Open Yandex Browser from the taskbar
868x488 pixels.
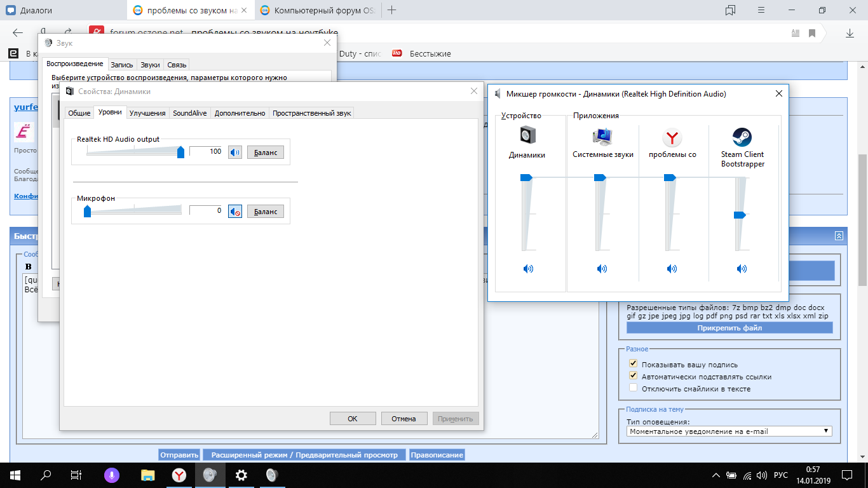click(x=179, y=475)
